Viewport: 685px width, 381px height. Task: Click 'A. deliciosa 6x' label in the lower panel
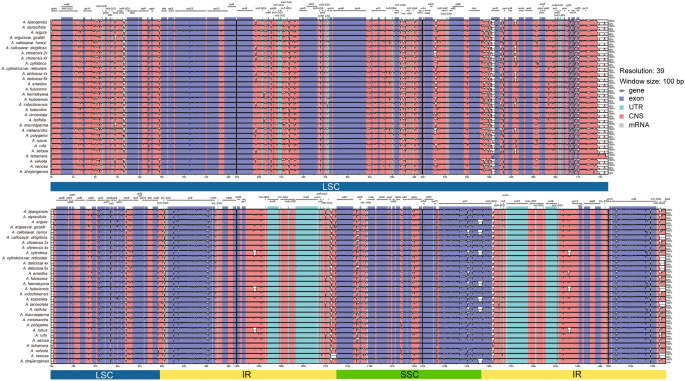point(35,268)
